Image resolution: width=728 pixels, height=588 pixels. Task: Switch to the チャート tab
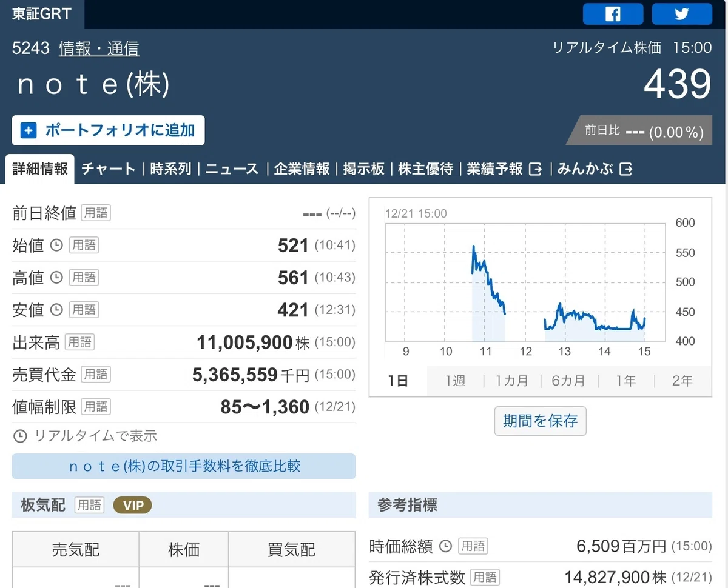tap(109, 169)
